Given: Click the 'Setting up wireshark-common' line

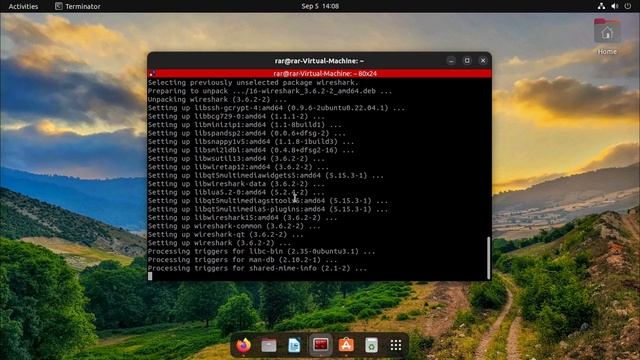Looking at the screenshot, I should coord(234,226).
